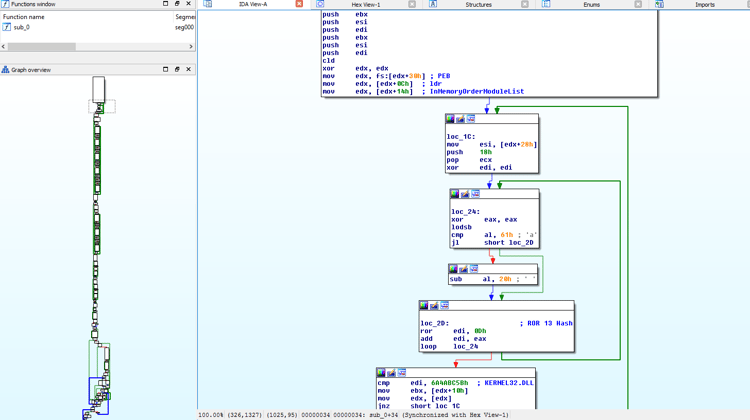
Task: Select the sub_0 function row
Action: click(x=98, y=27)
